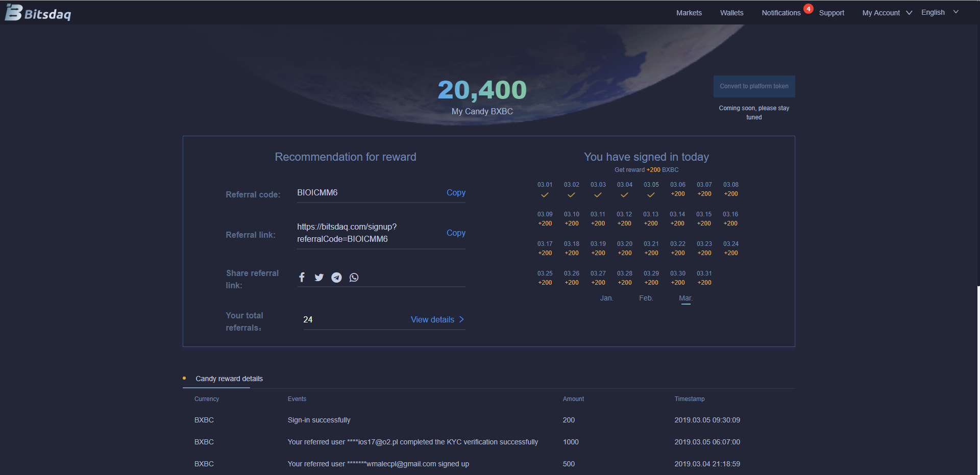Click the amount 1000 in reward table
Image resolution: width=980 pixels, height=475 pixels.
pyautogui.click(x=571, y=442)
